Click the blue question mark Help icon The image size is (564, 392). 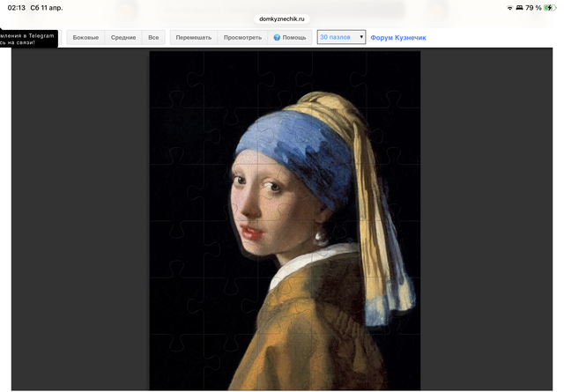click(x=277, y=38)
